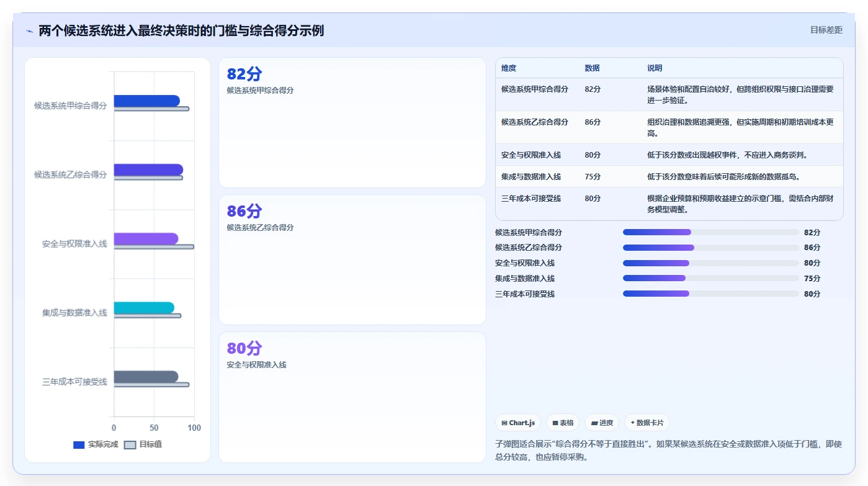The image size is (868, 486).
Task: Click the slide title 两个候选系统进入最终决策时的门槛
Action: pyautogui.click(x=181, y=30)
